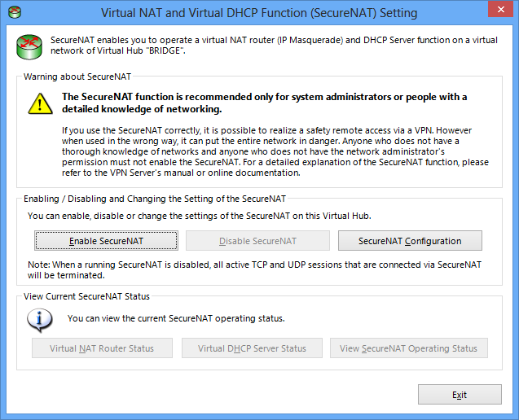The height and width of the screenshot is (420, 519).
Task: Click the title bar application icon
Action: [x=15, y=12]
